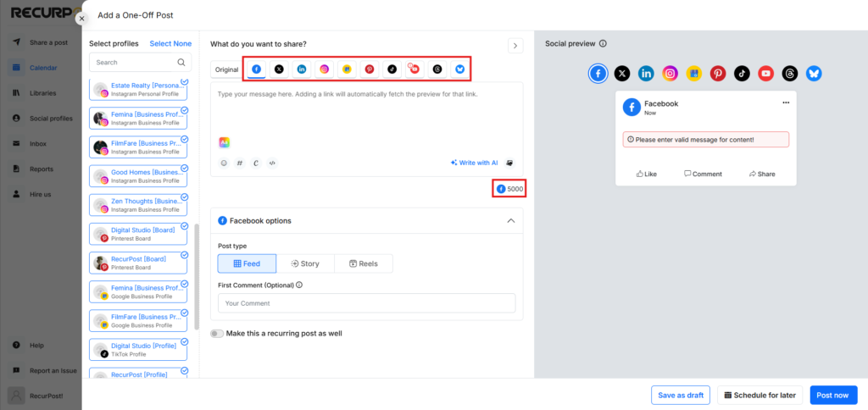Show LinkedIn preview in Social preview panel
This screenshot has width=868, height=410.
coord(646,73)
